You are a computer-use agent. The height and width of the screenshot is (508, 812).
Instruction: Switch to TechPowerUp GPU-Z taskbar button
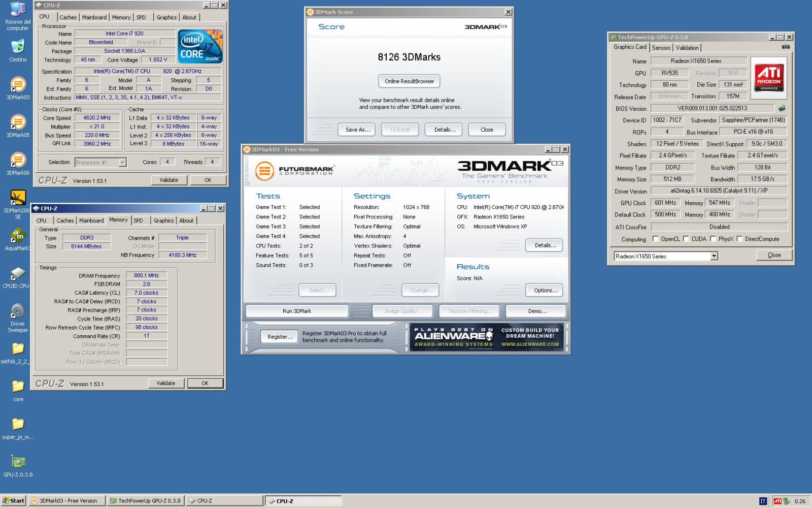(146, 501)
